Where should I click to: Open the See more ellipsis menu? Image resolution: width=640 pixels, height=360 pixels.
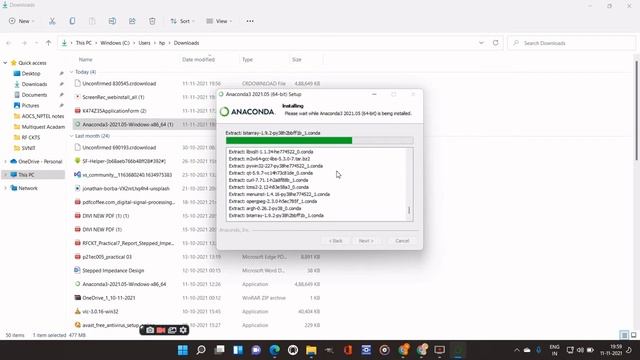pyautogui.click(x=250, y=21)
